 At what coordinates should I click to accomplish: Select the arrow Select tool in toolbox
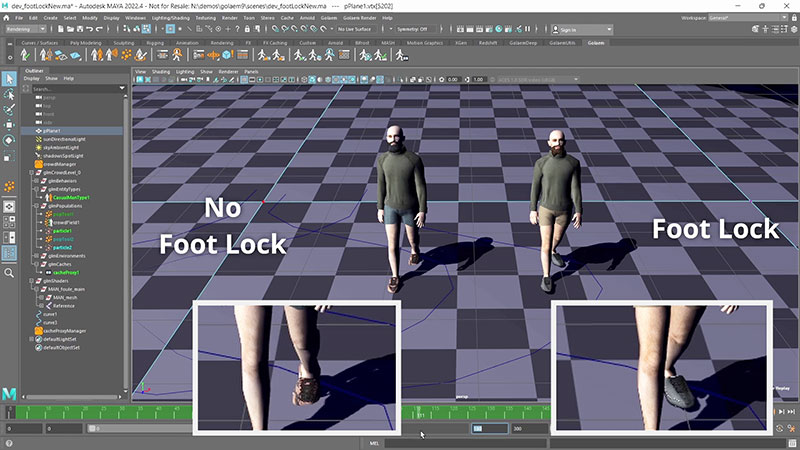(9, 78)
